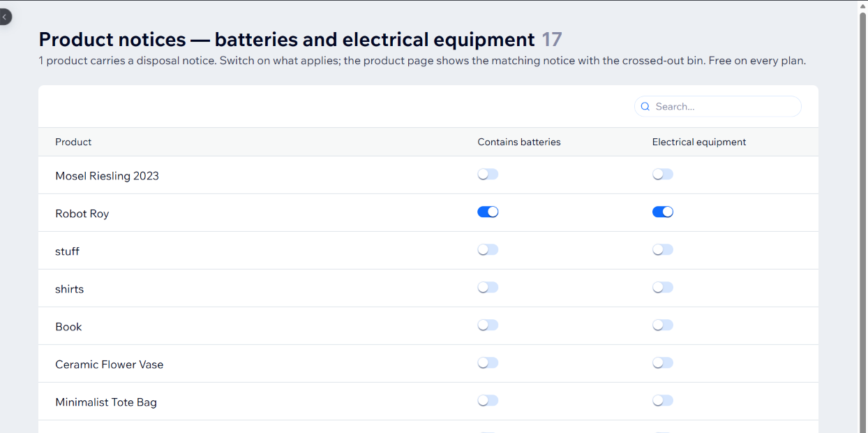
Task: Click the magnifier icon in the search box
Action: click(645, 107)
